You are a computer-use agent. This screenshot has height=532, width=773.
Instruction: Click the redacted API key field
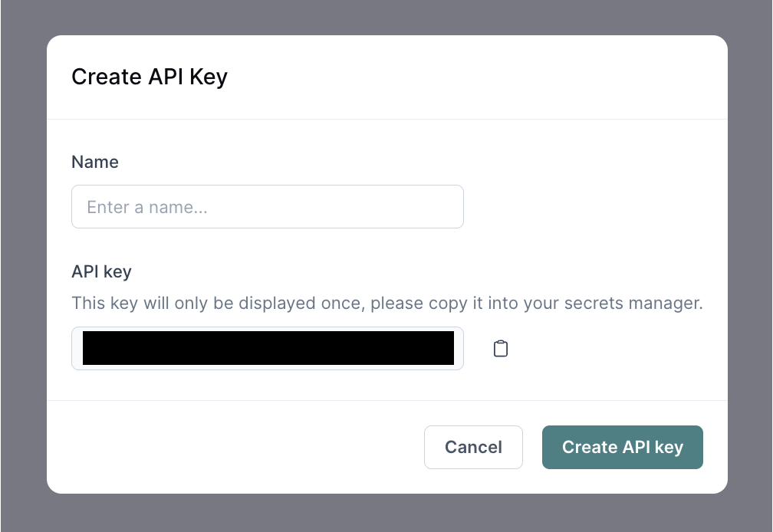point(267,348)
